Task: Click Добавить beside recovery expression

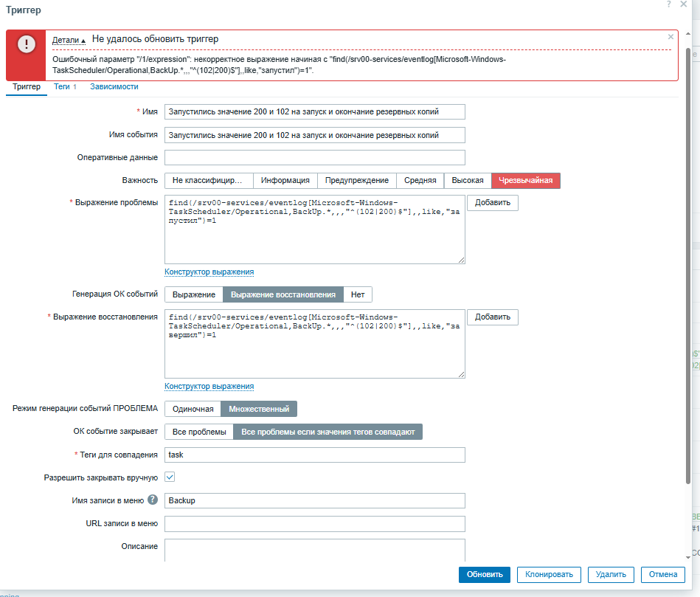Action: (493, 317)
